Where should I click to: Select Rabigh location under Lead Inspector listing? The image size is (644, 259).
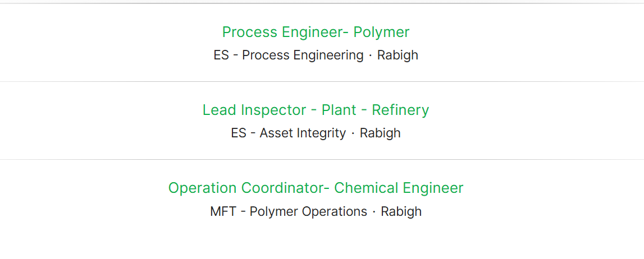click(380, 133)
